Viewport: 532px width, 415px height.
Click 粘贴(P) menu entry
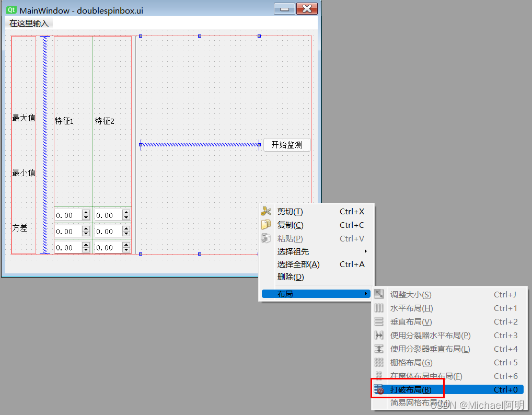click(316, 238)
